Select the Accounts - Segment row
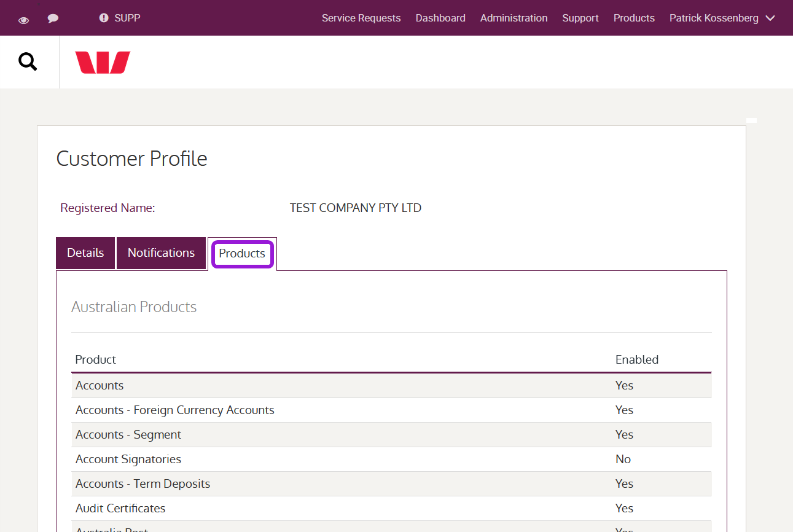This screenshot has height=532, width=793. 391,435
